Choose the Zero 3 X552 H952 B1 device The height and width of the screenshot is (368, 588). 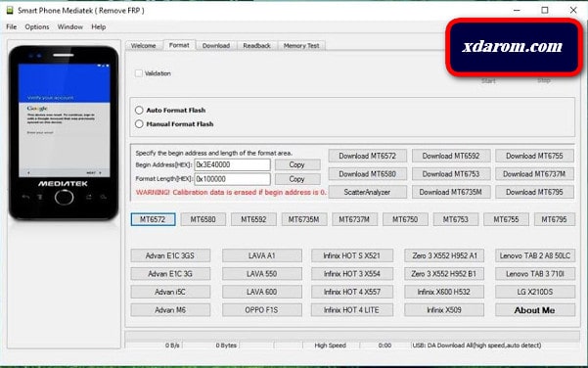[x=444, y=274]
